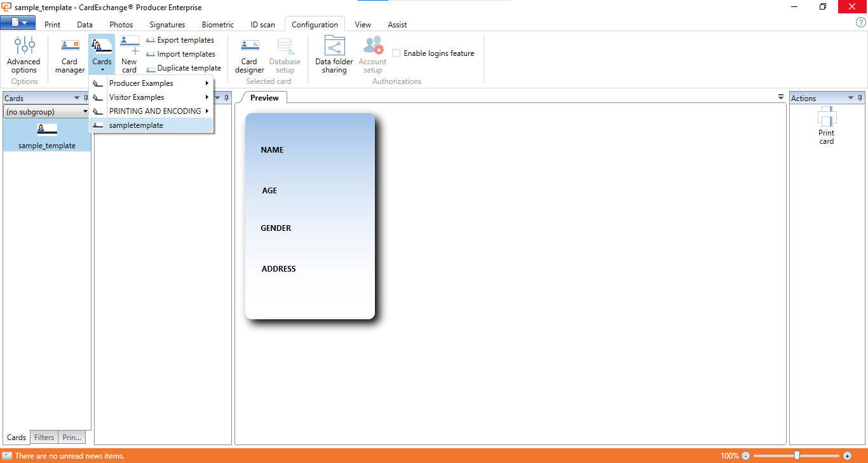Click the pin icon on the middle panel
This screenshot has width=868, height=463.
click(x=227, y=98)
